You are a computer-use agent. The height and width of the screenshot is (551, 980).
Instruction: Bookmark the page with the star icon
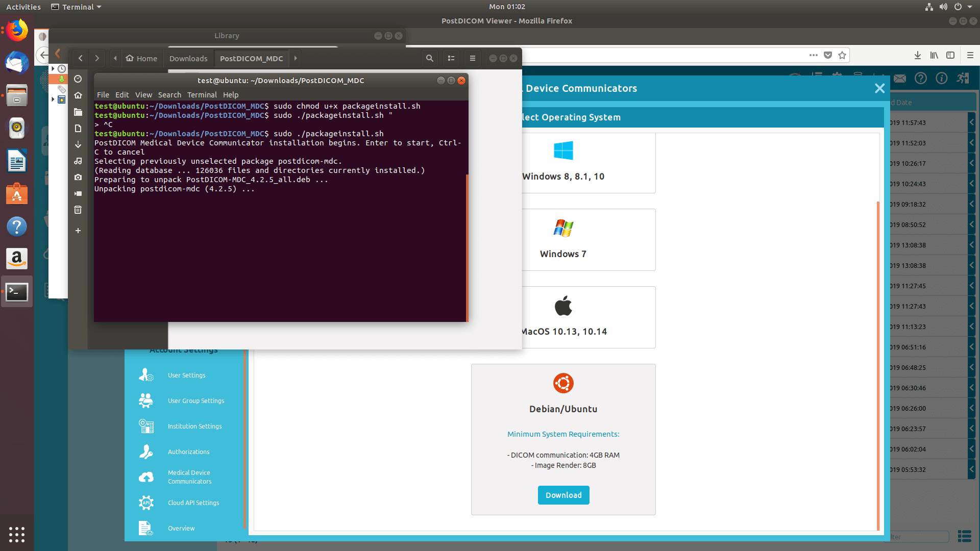coord(843,55)
